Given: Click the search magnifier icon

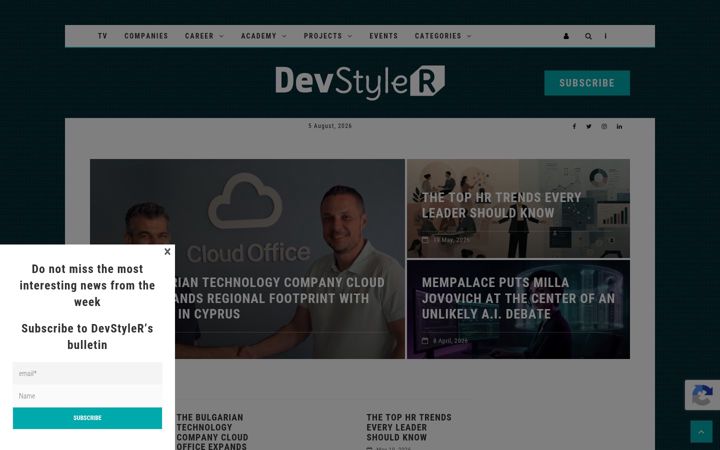Looking at the screenshot, I should pos(588,36).
